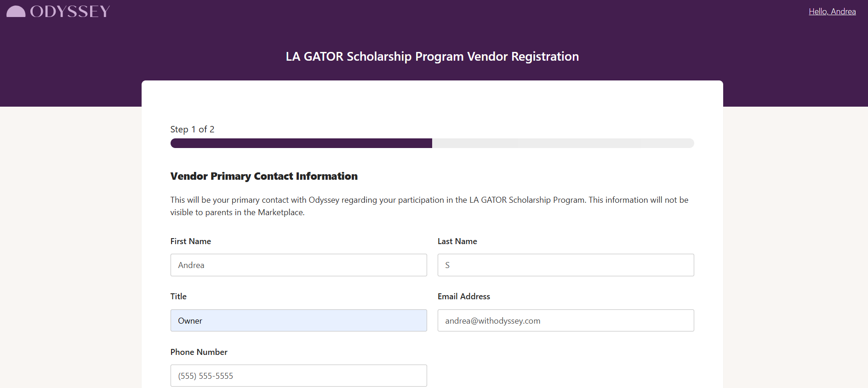The image size is (868, 388).
Task: Click the First Name label
Action: click(190, 241)
